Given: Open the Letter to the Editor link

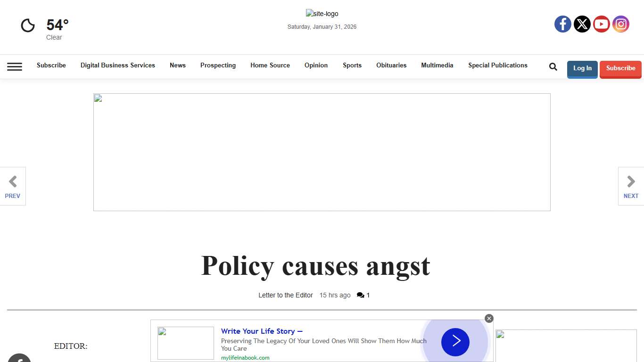Looking at the screenshot, I should (x=286, y=295).
